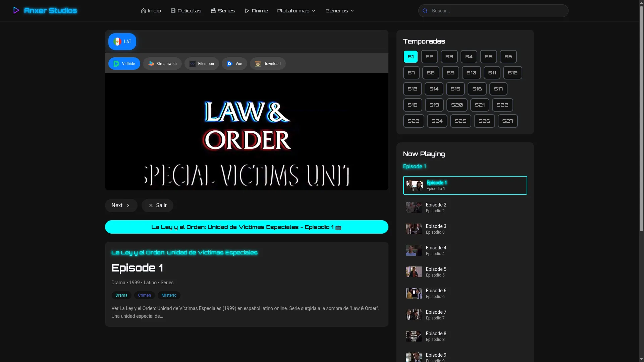Switch to the Streamwish server tab
The width and height of the screenshot is (644, 362).
(162, 64)
